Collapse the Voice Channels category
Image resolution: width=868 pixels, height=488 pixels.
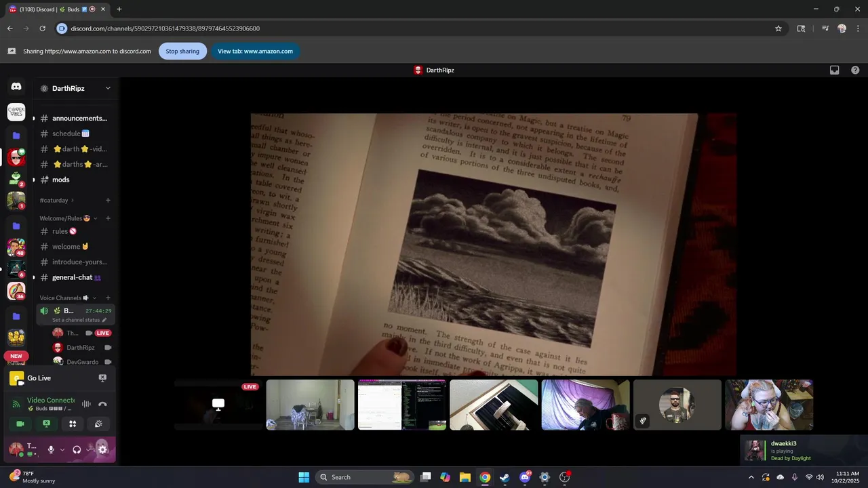(x=68, y=298)
